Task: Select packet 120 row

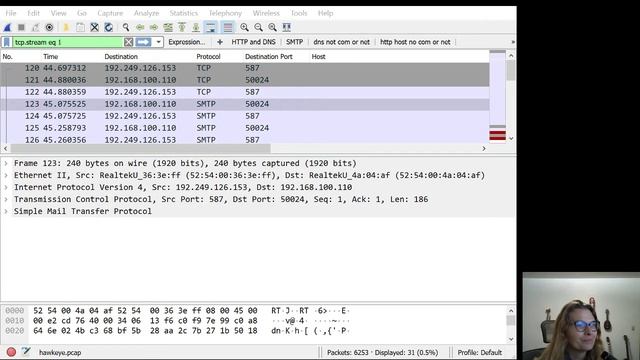Action: click(x=245, y=68)
